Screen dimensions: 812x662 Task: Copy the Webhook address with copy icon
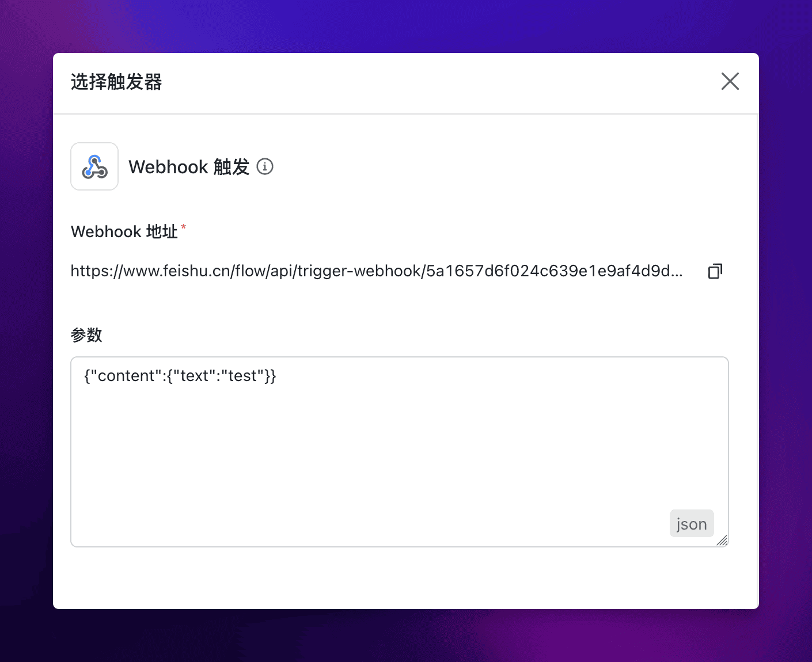click(x=715, y=271)
